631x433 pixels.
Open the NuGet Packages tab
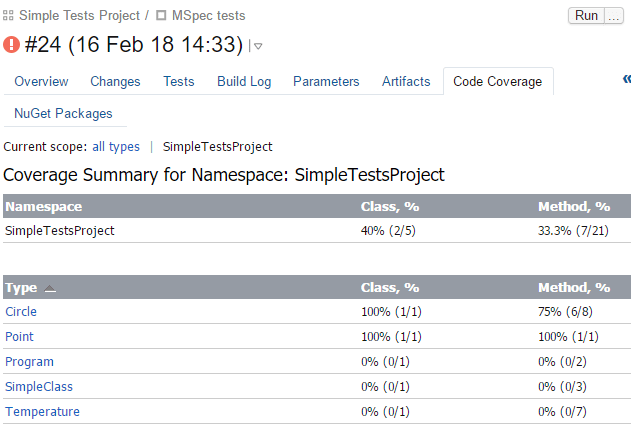click(63, 114)
